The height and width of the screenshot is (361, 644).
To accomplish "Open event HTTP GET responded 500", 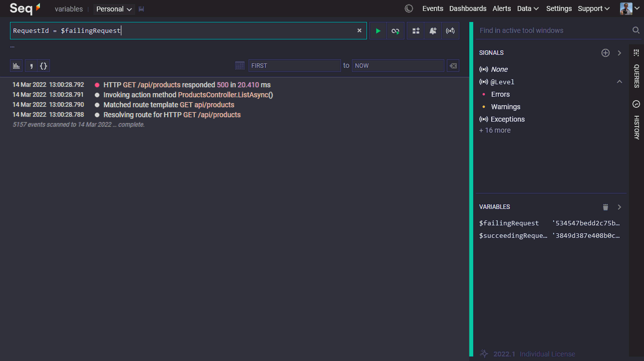I will coord(187,85).
